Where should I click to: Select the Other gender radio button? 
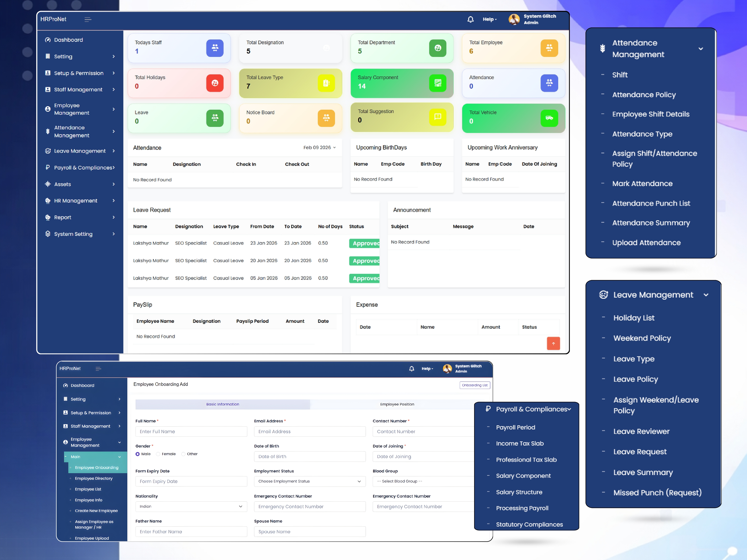point(183,454)
